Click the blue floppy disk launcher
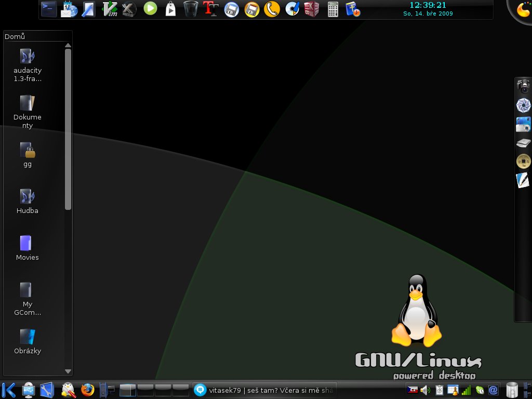The width and height of the screenshot is (532, 399). click(232, 9)
